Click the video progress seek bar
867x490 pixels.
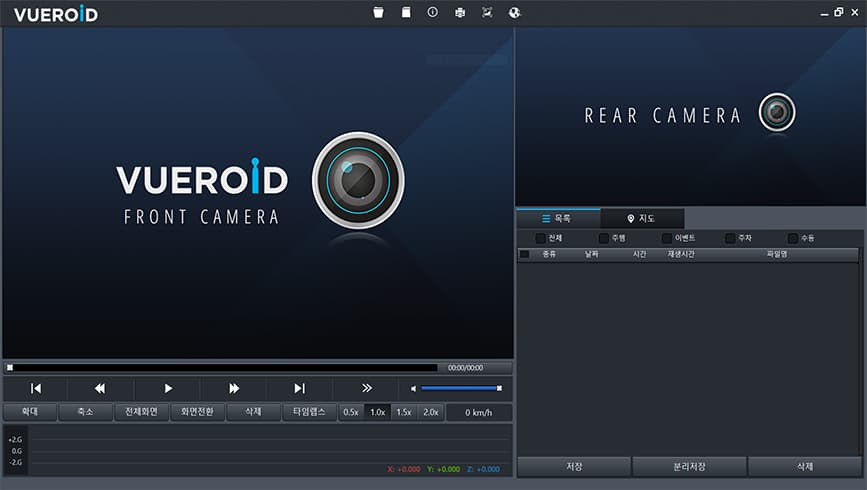pos(222,368)
